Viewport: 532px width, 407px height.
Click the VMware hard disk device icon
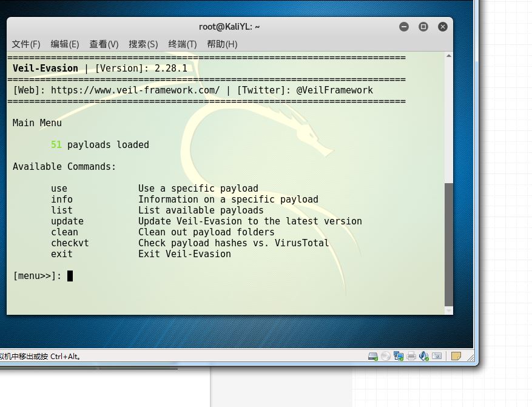tap(373, 357)
